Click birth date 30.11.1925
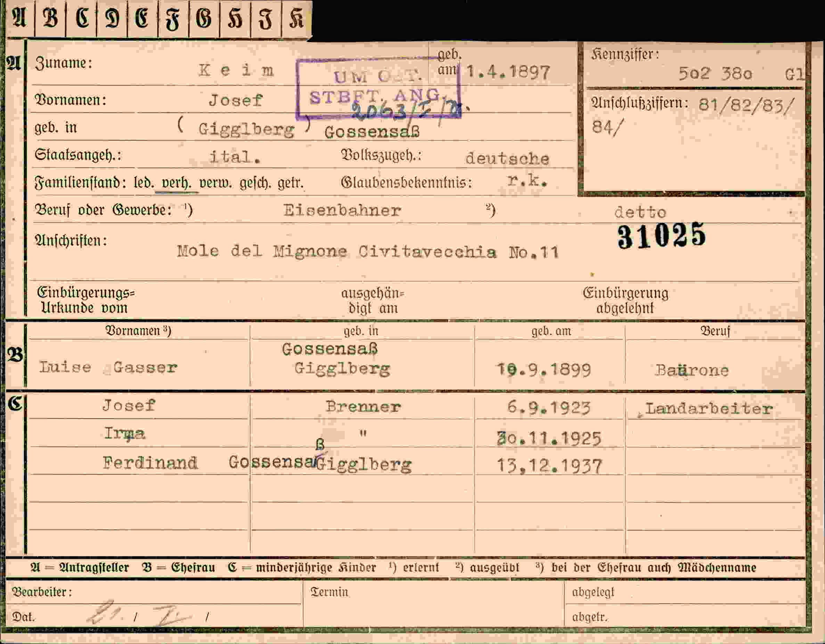Image resolution: width=825 pixels, height=644 pixels. [548, 439]
